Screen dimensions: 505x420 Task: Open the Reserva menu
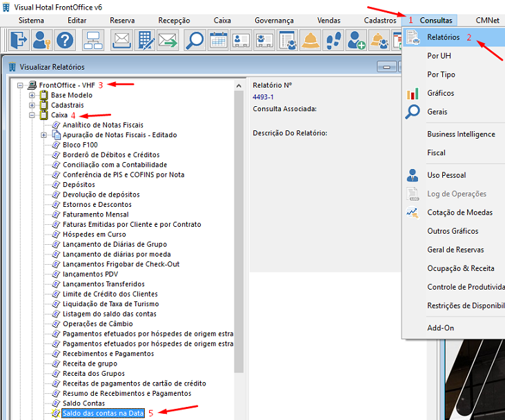tap(122, 20)
